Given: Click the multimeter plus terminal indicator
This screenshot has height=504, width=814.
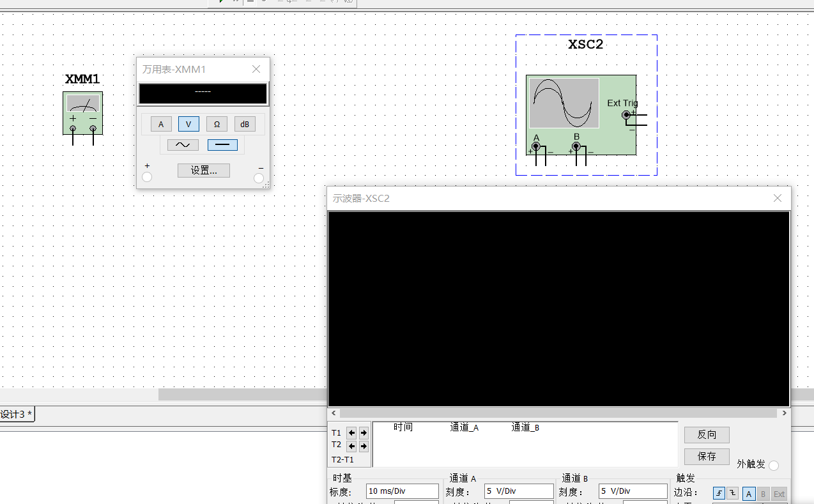Looking at the screenshot, I should tap(147, 178).
